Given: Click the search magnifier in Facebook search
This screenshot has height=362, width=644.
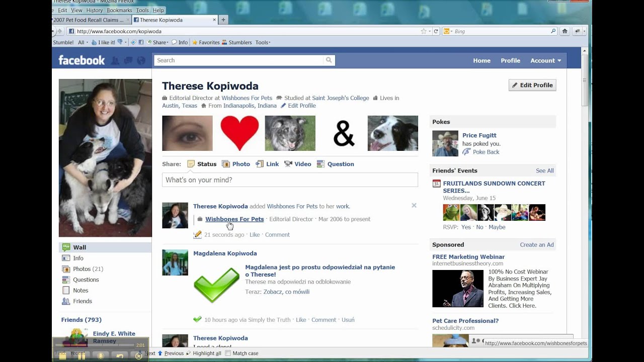Looking at the screenshot, I should click(x=329, y=60).
